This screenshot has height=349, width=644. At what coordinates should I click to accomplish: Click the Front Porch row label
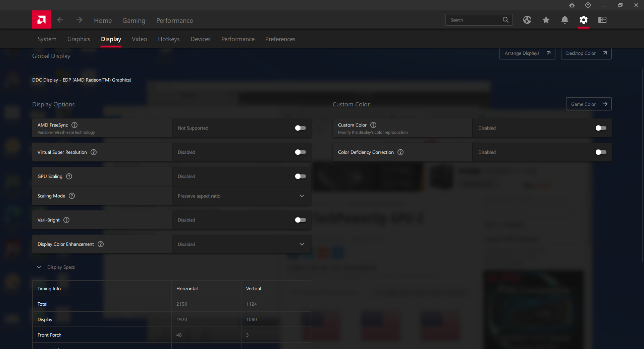click(50, 335)
